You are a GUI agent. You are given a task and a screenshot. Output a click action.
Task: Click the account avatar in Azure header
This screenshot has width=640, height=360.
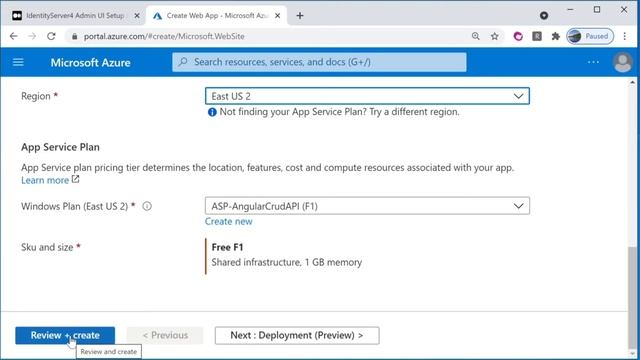[622, 62]
